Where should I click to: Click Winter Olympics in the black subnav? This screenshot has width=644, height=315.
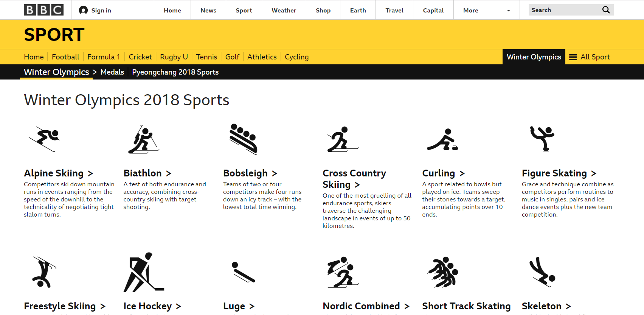56,72
